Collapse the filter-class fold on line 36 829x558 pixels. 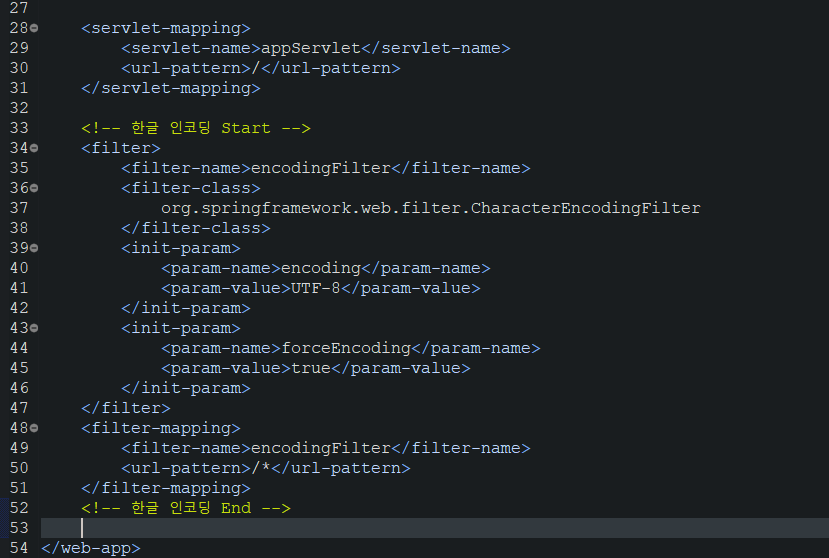[x=34, y=188]
